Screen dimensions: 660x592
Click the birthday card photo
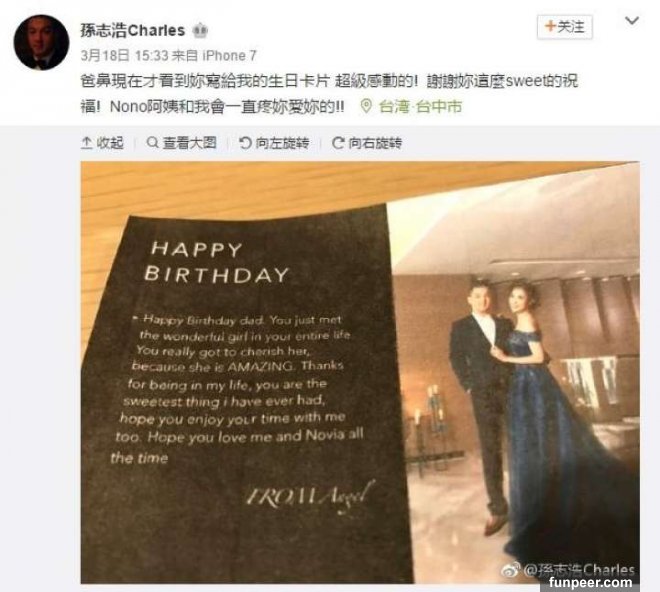coord(360,372)
